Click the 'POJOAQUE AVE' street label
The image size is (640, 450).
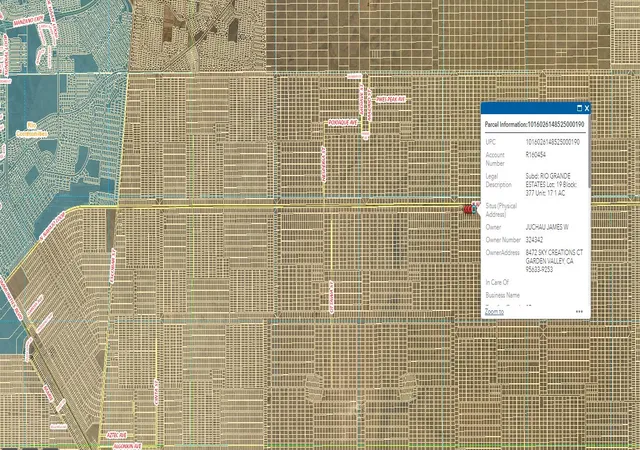pyautogui.click(x=343, y=123)
